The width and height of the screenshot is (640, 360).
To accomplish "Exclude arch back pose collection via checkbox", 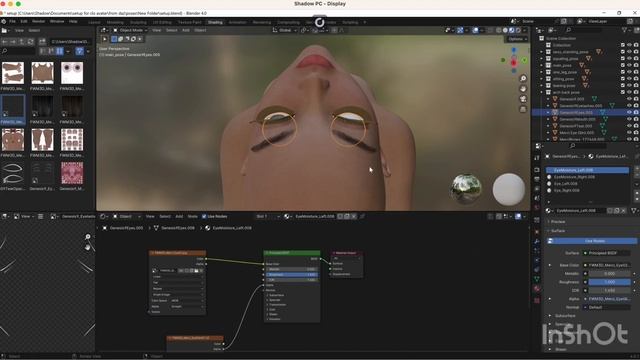I will click(x=622, y=92).
